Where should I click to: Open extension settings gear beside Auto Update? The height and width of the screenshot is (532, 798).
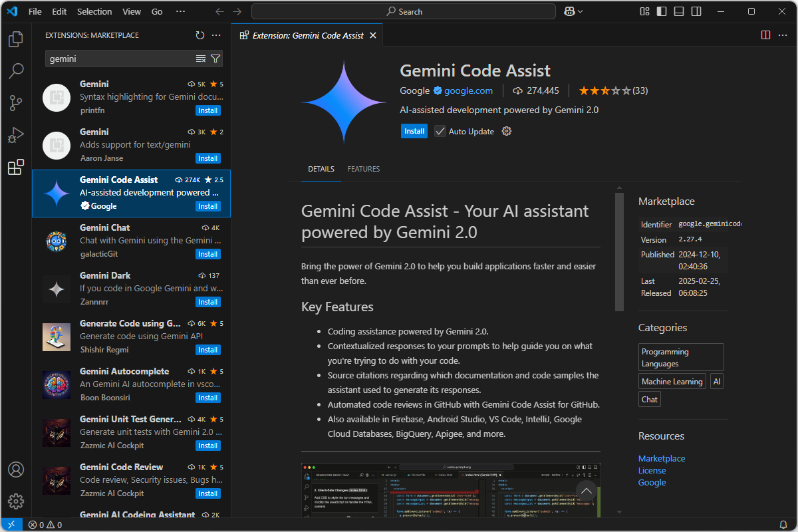(506, 131)
